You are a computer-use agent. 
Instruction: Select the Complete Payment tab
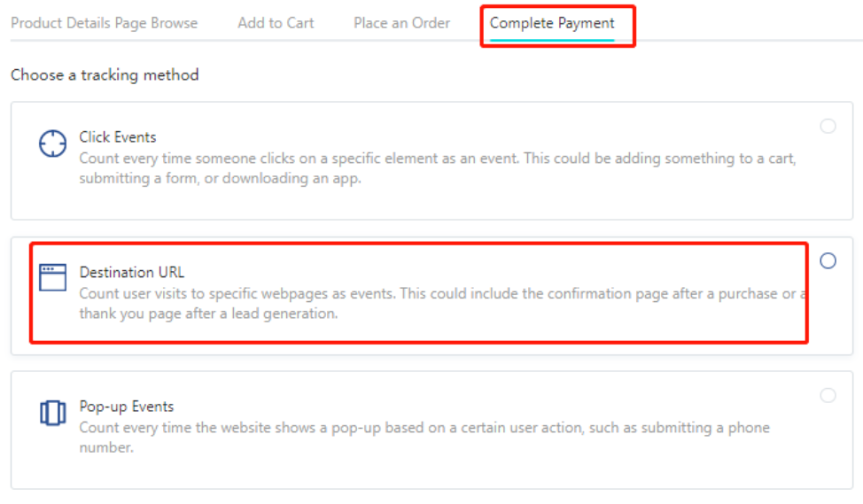point(552,23)
